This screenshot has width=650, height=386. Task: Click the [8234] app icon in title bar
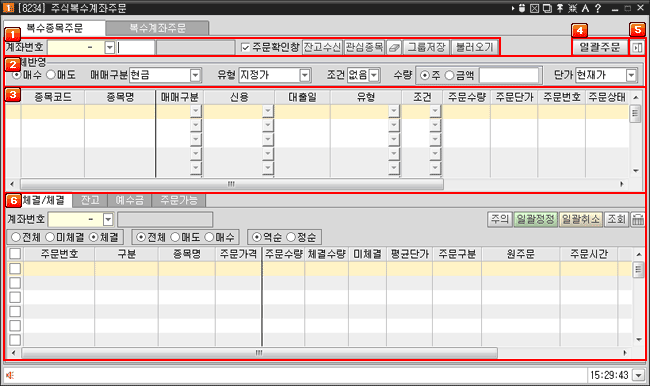click(x=8, y=8)
